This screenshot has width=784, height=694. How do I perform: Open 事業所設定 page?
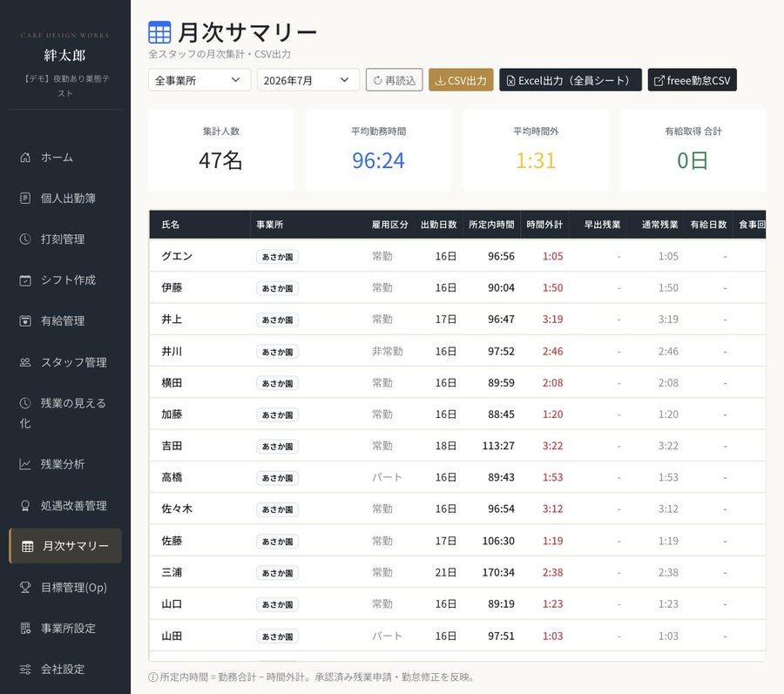(x=65, y=629)
